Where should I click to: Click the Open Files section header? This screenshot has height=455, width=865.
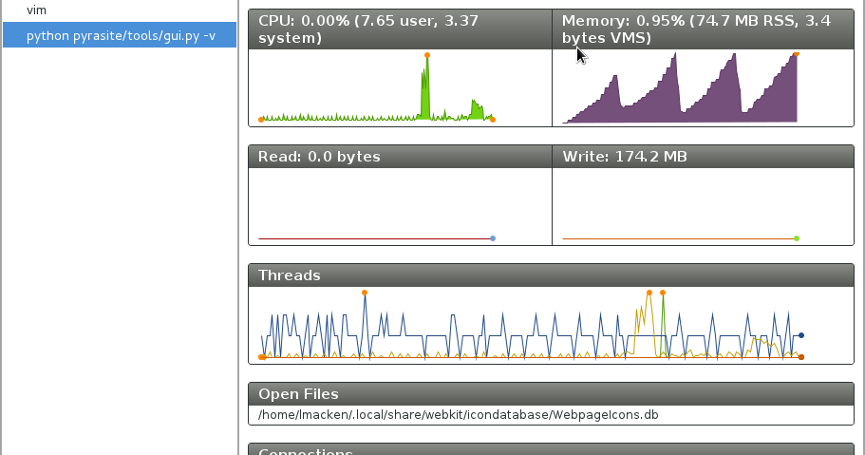[551, 394]
